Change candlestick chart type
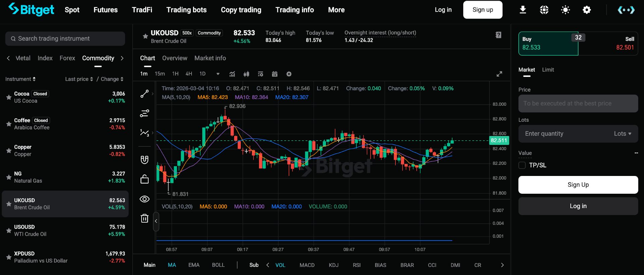Viewport: 644px width, 275px height. [247, 74]
